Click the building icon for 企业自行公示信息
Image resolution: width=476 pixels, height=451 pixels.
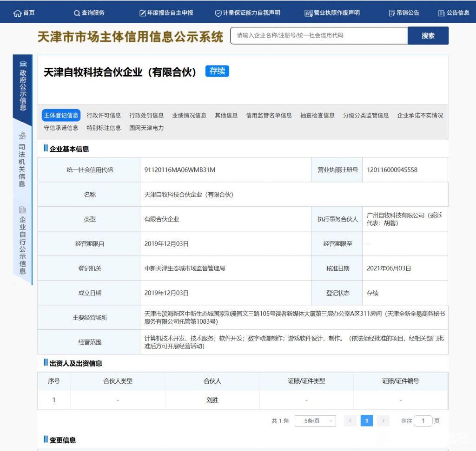(x=22, y=210)
